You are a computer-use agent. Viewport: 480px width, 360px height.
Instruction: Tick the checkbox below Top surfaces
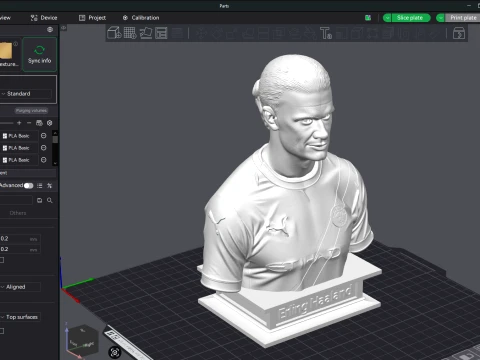(2, 331)
